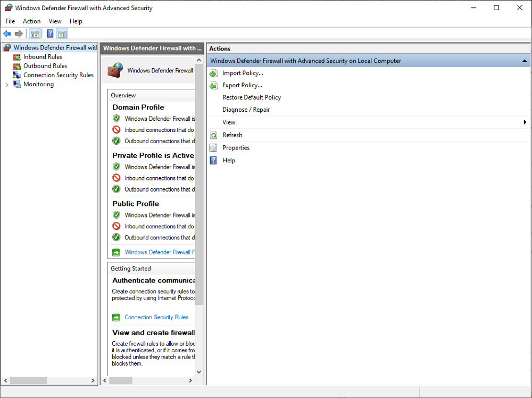Screen dimensions: 532x398
Task: Open the Action menu
Action: tap(31, 21)
